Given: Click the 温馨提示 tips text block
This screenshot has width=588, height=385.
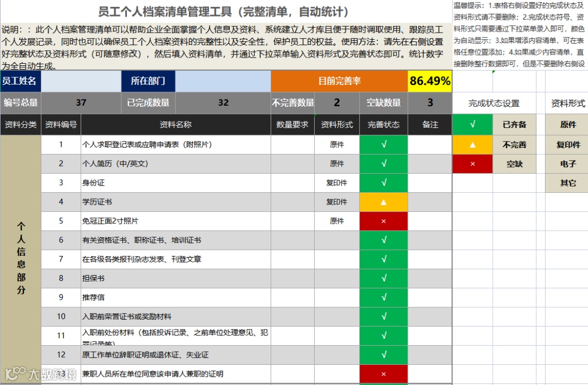Looking at the screenshot, I should 519,34.
